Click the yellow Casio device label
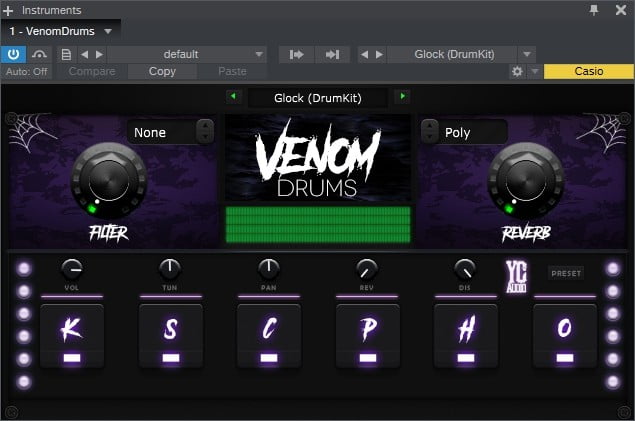 (x=589, y=72)
